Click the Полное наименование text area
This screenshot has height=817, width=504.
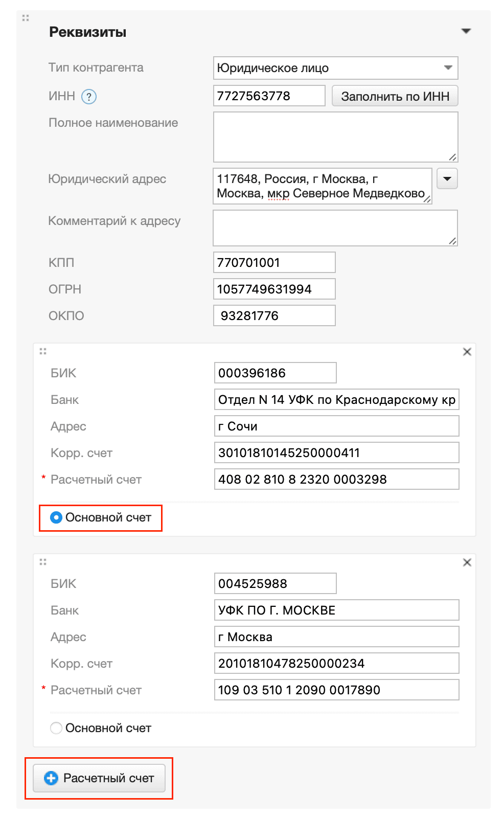click(x=335, y=137)
